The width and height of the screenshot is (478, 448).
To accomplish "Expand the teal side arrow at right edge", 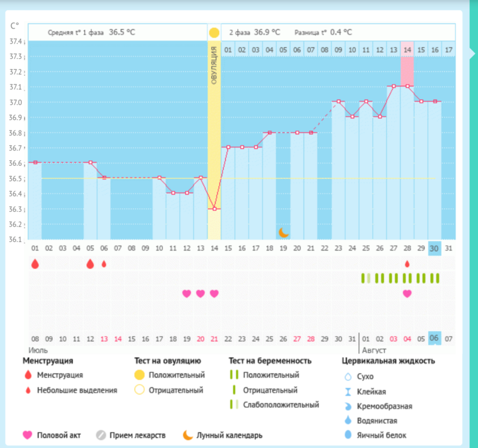I will click(x=472, y=55).
